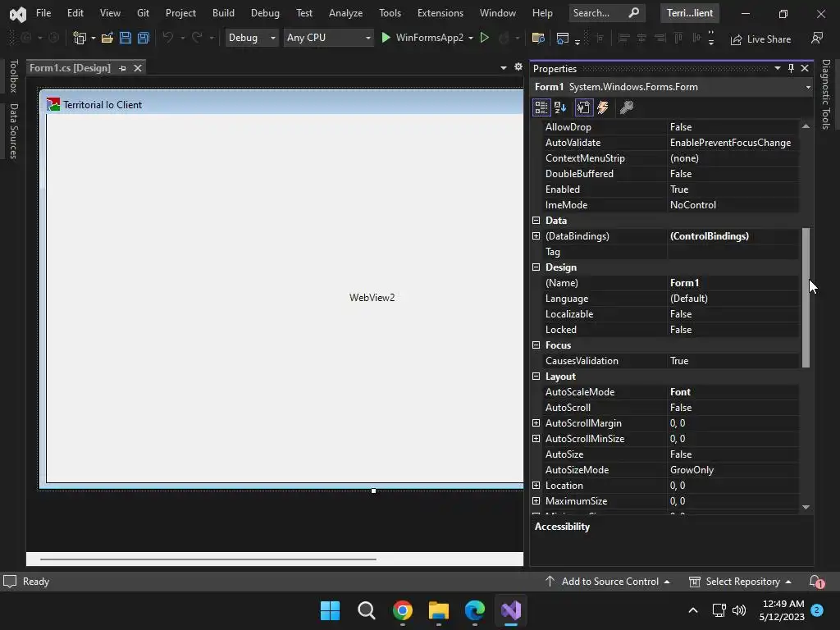The image size is (840, 630).
Task: Open the File menu
Action: click(x=43, y=13)
